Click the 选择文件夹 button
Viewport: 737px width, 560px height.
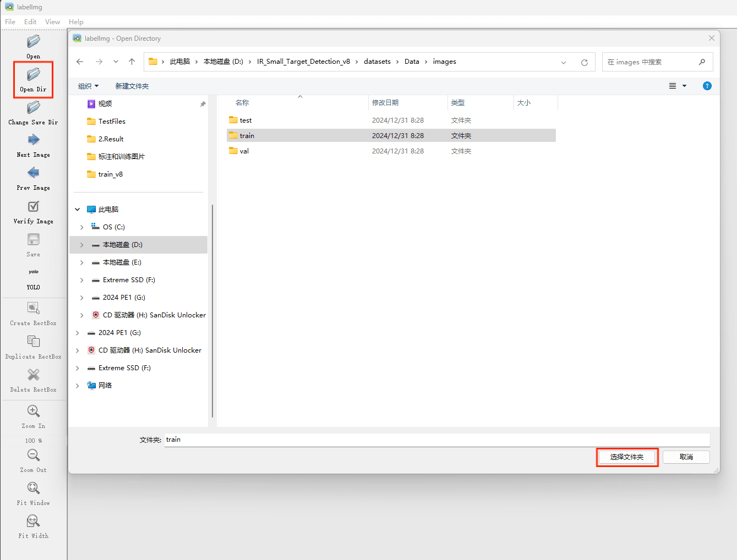coord(627,457)
